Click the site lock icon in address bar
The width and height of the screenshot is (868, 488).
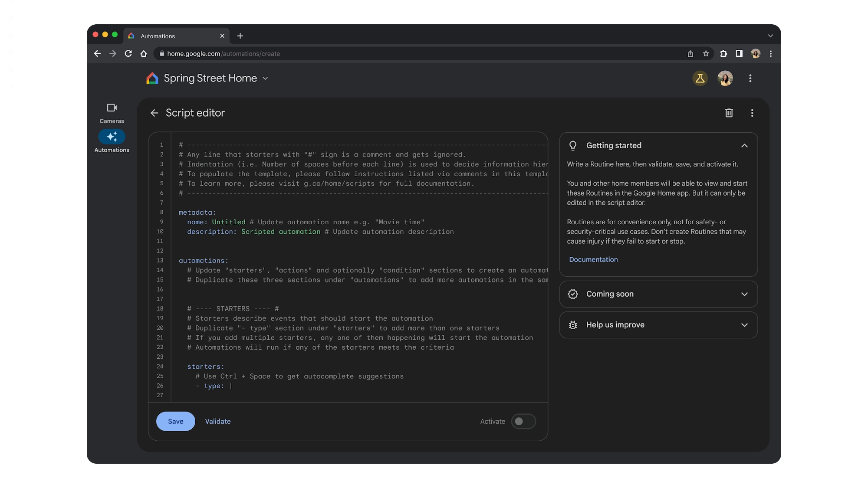(162, 54)
